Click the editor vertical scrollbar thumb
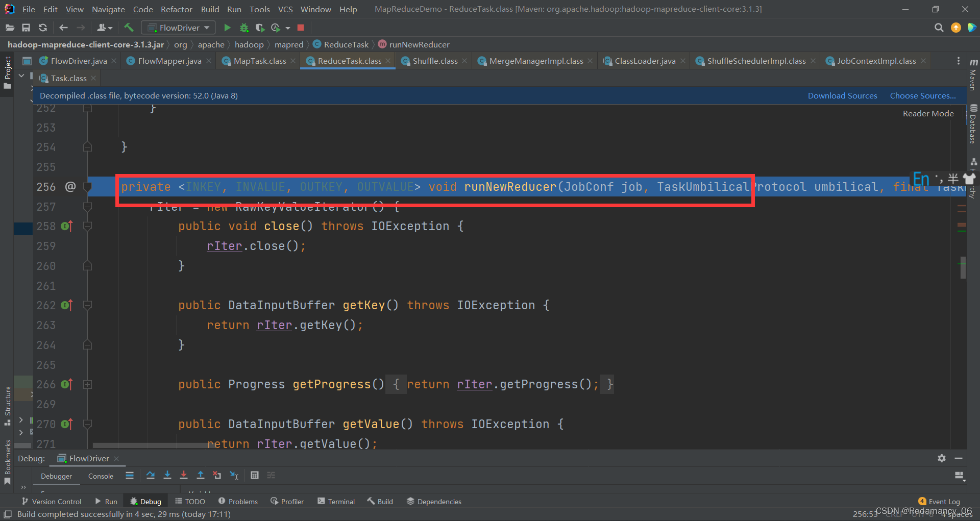 coord(963,267)
